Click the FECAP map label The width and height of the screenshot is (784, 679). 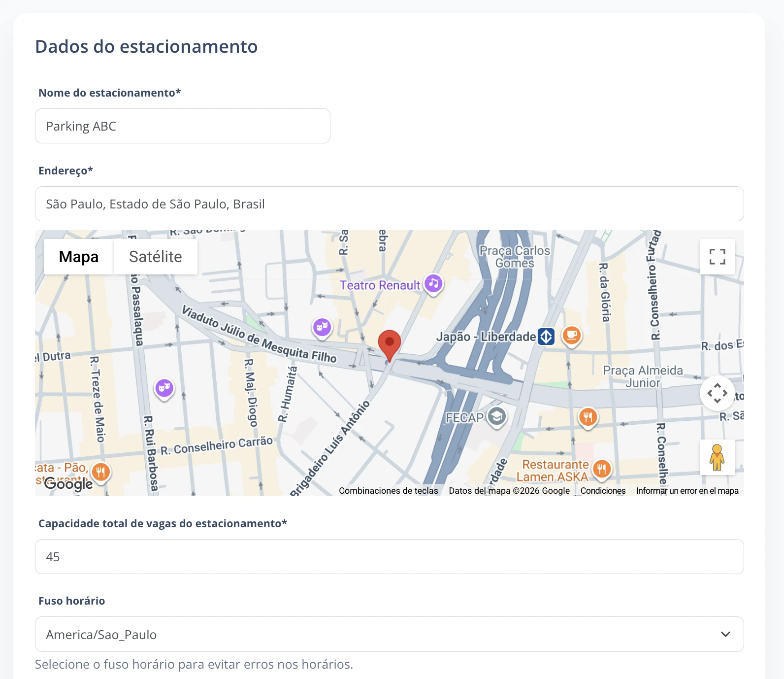(x=465, y=418)
